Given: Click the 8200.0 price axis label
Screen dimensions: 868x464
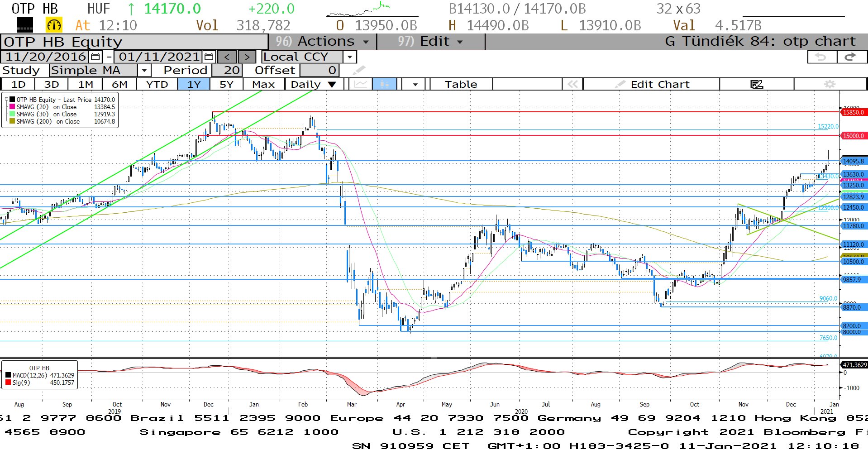Looking at the screenshot, I should (x=854, y=326).
